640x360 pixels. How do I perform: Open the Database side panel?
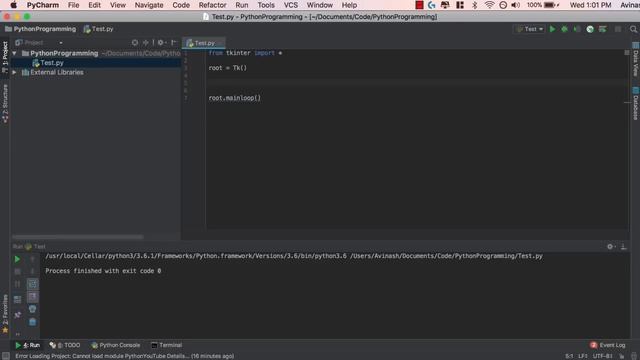(x=636, y=104)
